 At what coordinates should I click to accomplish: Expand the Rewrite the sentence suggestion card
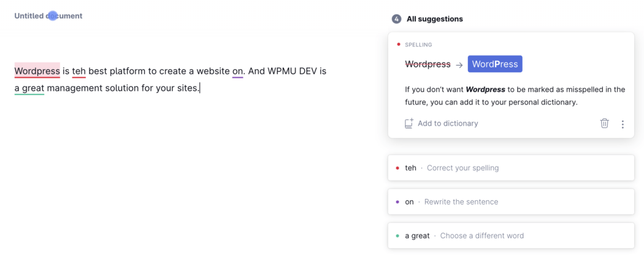click(x=510, y=201)
